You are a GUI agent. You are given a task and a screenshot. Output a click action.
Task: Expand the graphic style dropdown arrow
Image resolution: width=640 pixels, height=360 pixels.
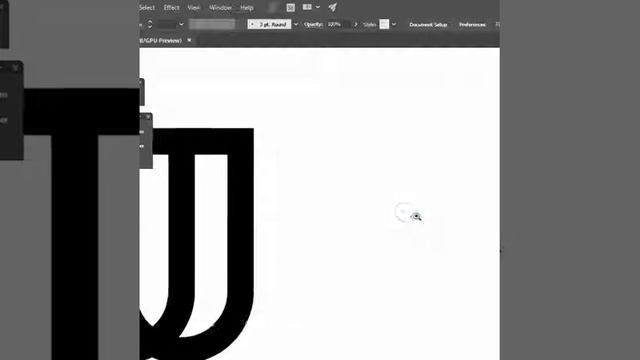coord(394,24)
